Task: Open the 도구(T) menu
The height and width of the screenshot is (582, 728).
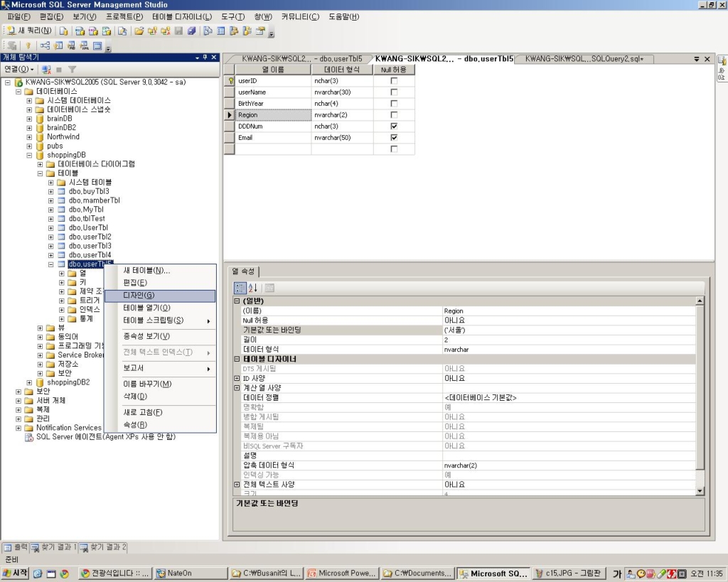Action: [232, 17]
